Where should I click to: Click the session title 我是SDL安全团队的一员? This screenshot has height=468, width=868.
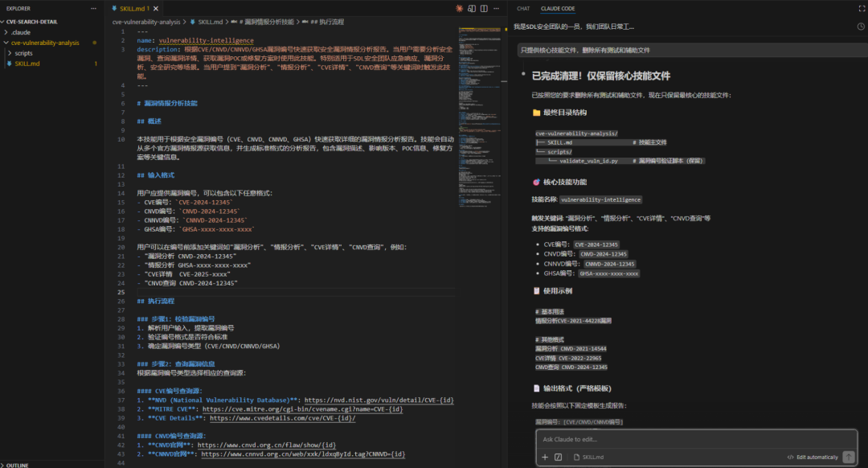pos(574,26)
